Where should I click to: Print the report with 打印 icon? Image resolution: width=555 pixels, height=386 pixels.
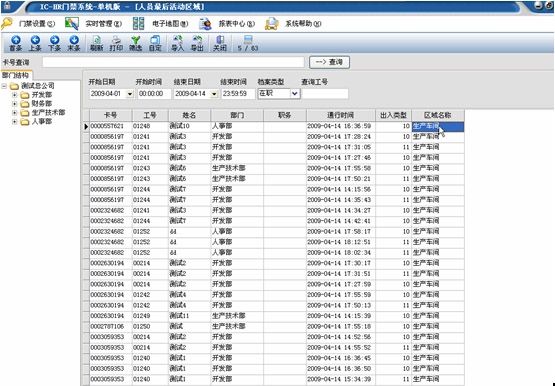pos(116,43)
